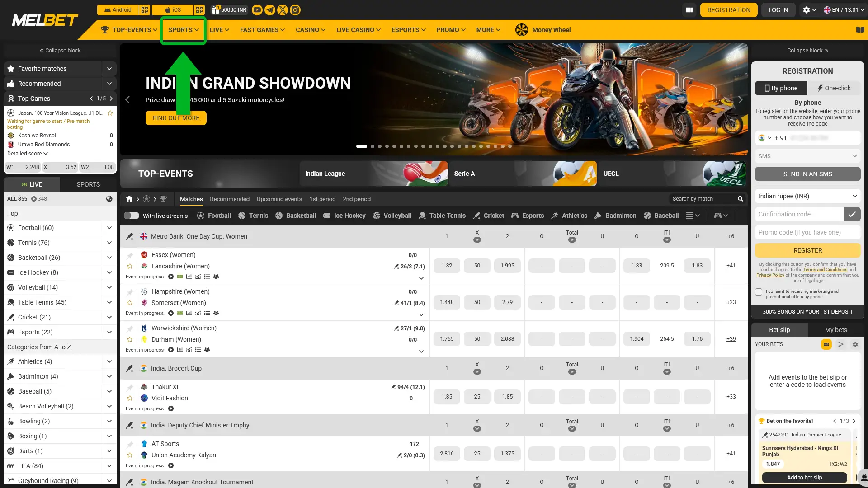Open the Terms and Conditions link
Image resolution: width=868 pixels, height=488 pixels.
tap(825, 270)
